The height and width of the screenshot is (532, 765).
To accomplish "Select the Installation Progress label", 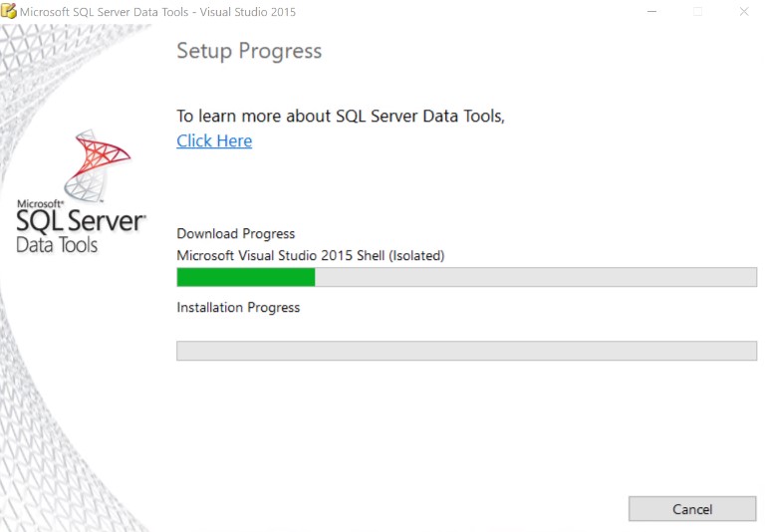I will [x=238, y=308].
